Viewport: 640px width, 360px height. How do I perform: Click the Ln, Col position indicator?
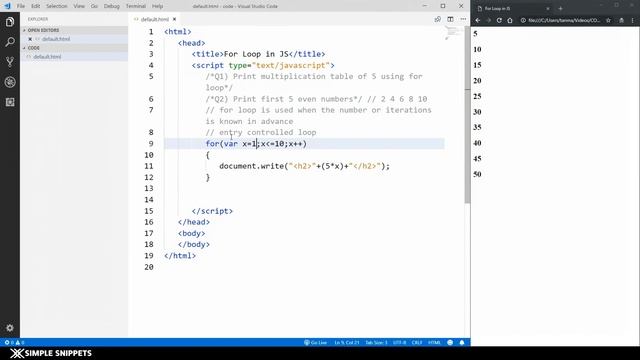(x=347, y=342)
